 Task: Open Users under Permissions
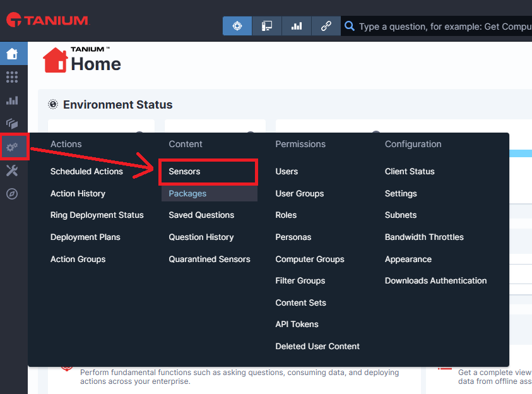(287, 171)
